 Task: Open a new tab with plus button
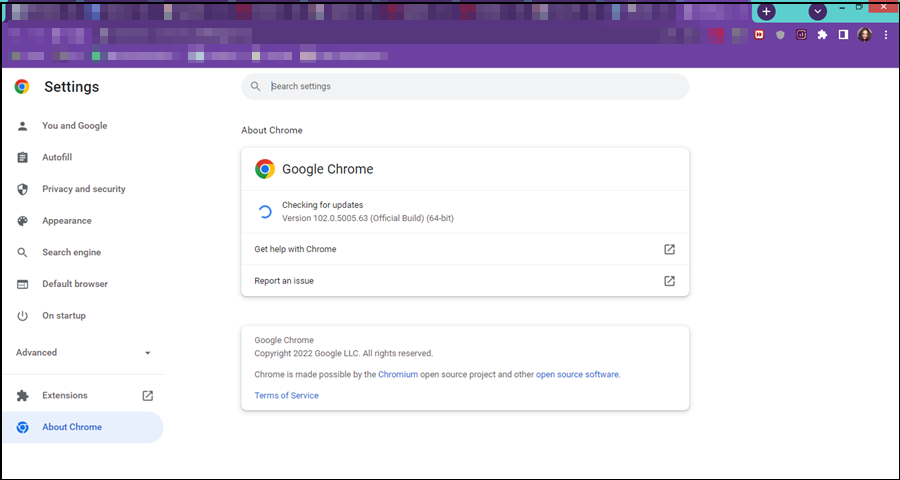tap(766, 11)
